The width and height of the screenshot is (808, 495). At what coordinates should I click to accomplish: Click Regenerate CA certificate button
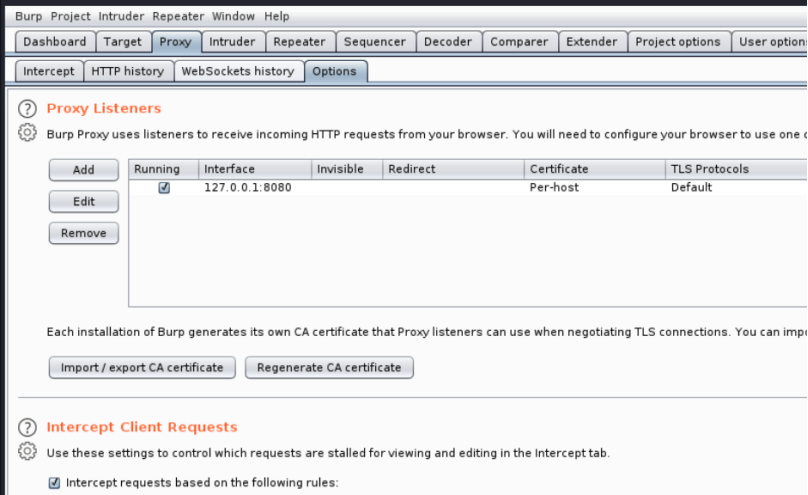(329, 367)
